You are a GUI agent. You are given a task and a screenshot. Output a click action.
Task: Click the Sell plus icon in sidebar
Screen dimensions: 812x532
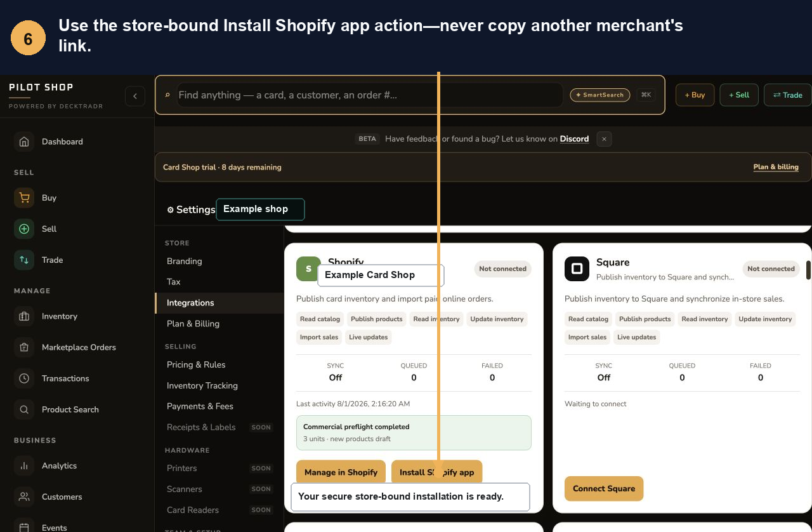click(24, 229)
